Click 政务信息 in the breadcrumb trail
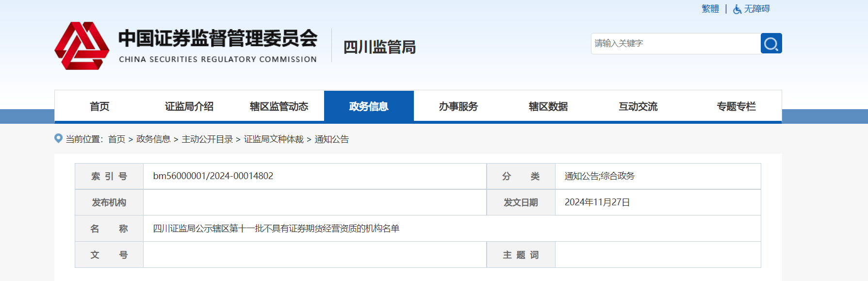868x281 pixels. 153,139
